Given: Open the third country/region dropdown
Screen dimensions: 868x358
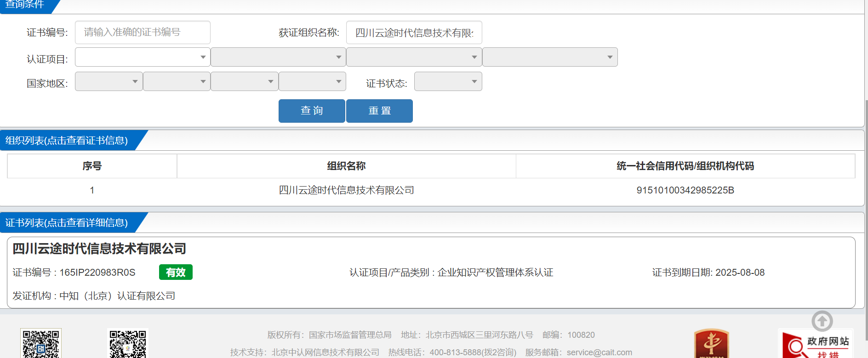Looking at the screenshot, I should pyautogui.click(x=245, y=81).
